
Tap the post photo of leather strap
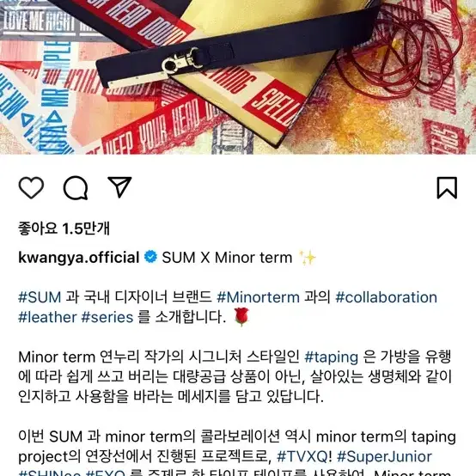(238, 77)
